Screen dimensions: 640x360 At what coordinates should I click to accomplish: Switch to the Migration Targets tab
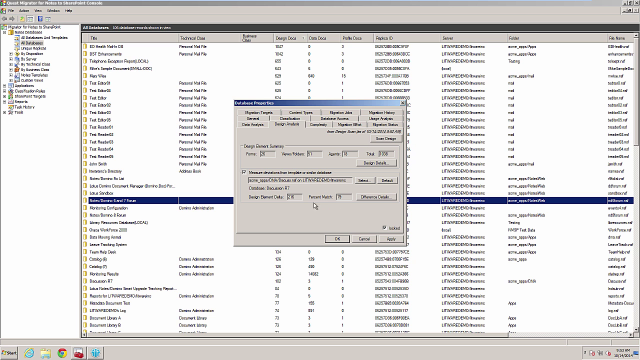258,112
